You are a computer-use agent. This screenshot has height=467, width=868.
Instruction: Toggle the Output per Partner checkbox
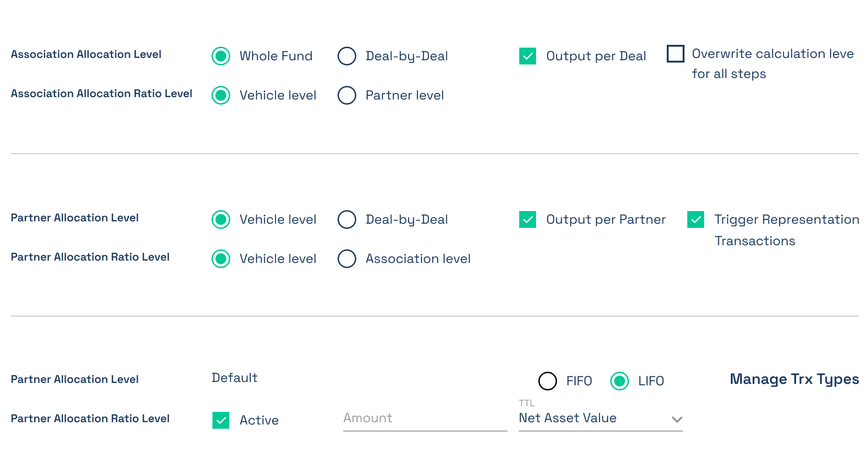tap(528, 219)
